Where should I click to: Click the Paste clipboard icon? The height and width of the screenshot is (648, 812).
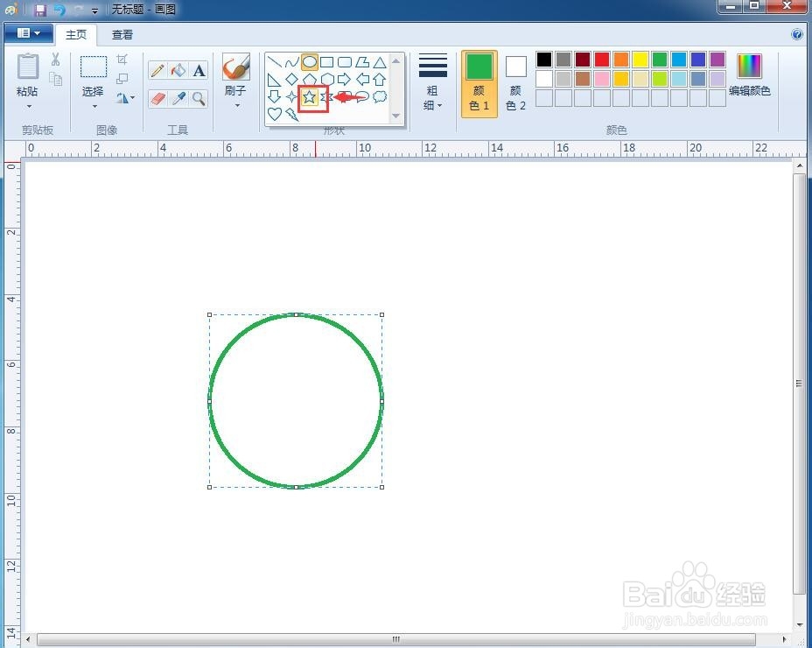(27, 67)
